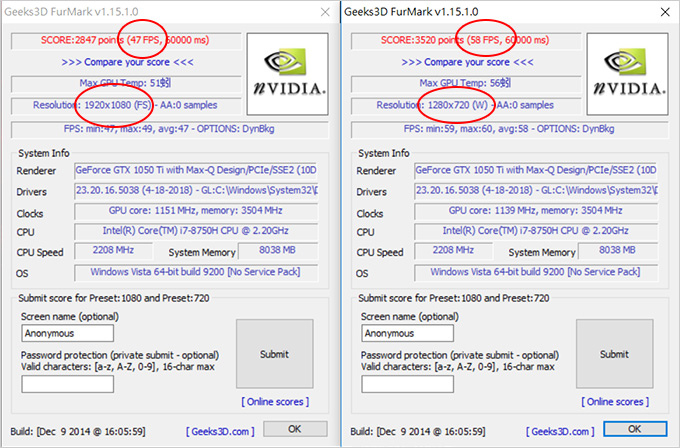Click the empty password field in left window
680x448 pixels.
tap(68, 384)
